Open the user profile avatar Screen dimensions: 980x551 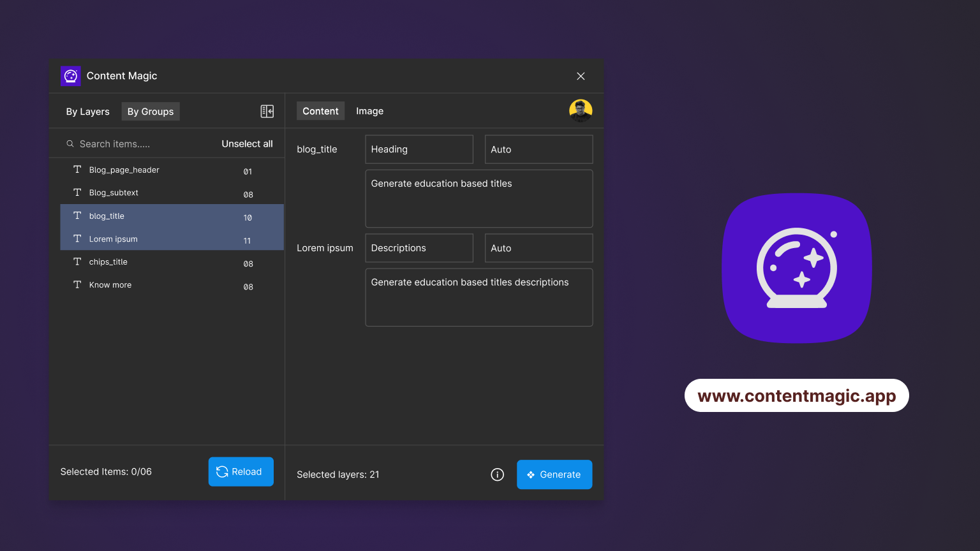(x=581, y=111)
